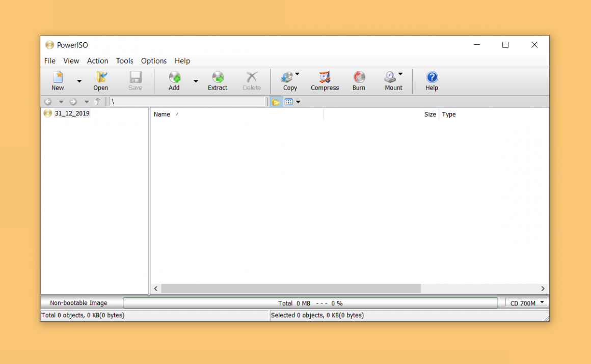The image size is (591, 364).
Task: Minimize the PowerISO window
Action: click(x=477, y=45)
